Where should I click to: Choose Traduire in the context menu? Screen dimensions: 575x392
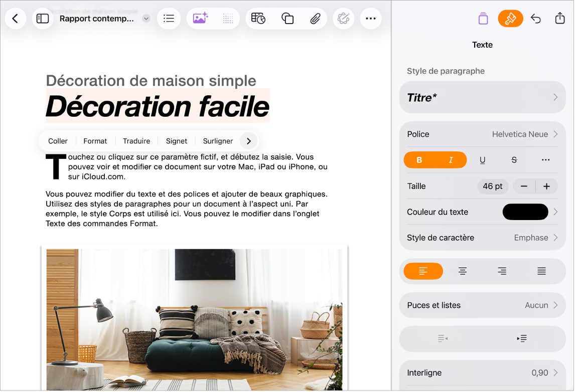tap(136, 141)
